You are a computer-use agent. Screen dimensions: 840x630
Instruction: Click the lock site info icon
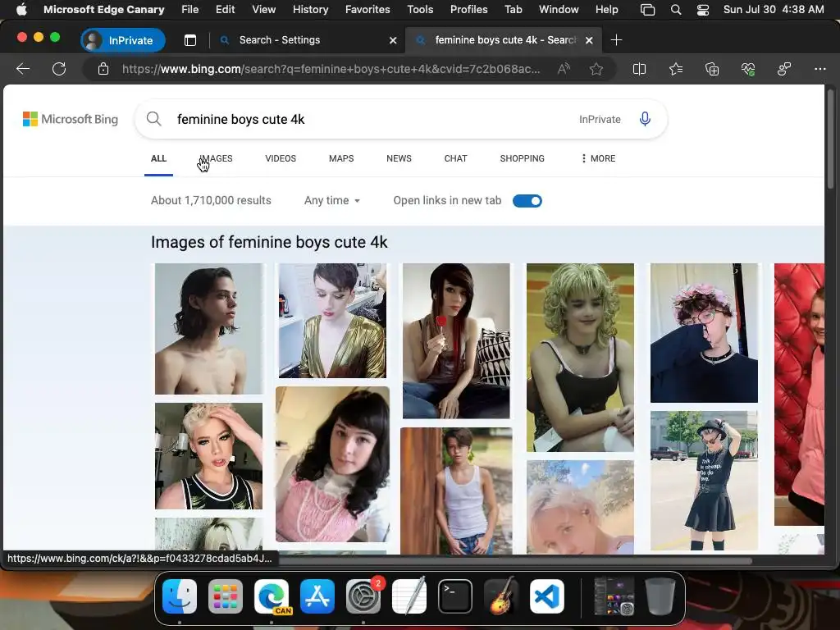(103, 69)
